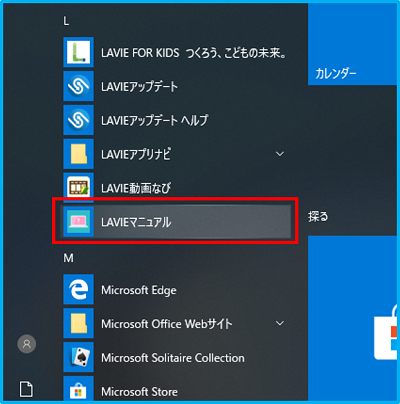Launch LAVIEアップデート from its icon
Screen dimensions: 400x404
[x=78, y=86]
